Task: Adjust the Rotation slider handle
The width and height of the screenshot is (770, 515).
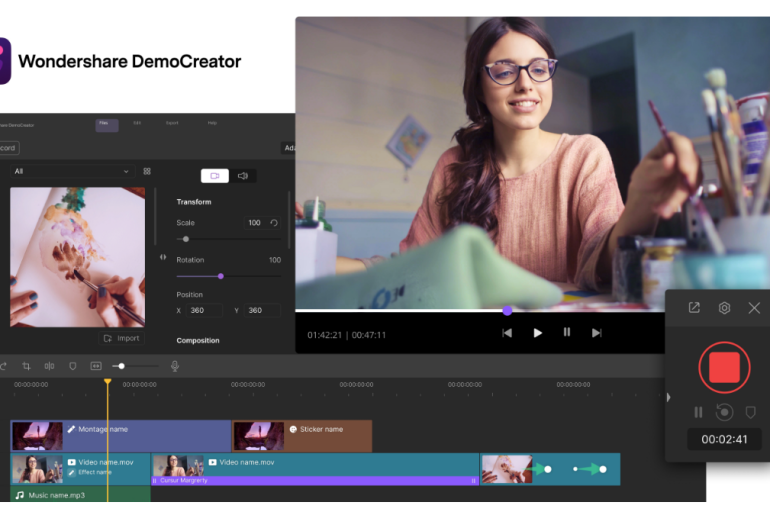Action: (221, 276)
